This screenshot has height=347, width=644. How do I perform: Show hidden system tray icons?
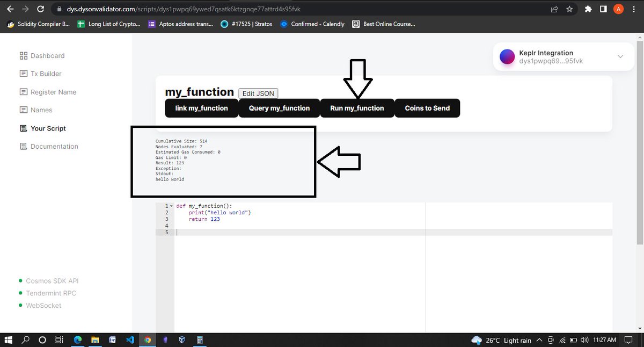point(539,340)
